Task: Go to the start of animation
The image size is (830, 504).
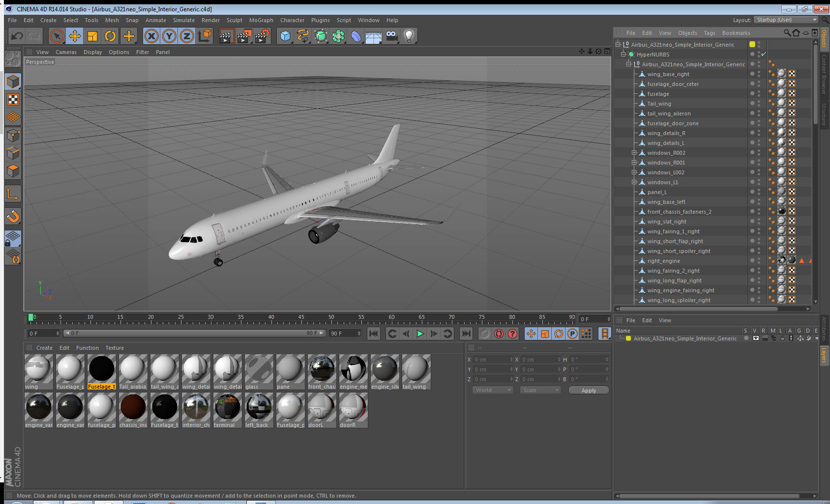Action: pos(374,334)
